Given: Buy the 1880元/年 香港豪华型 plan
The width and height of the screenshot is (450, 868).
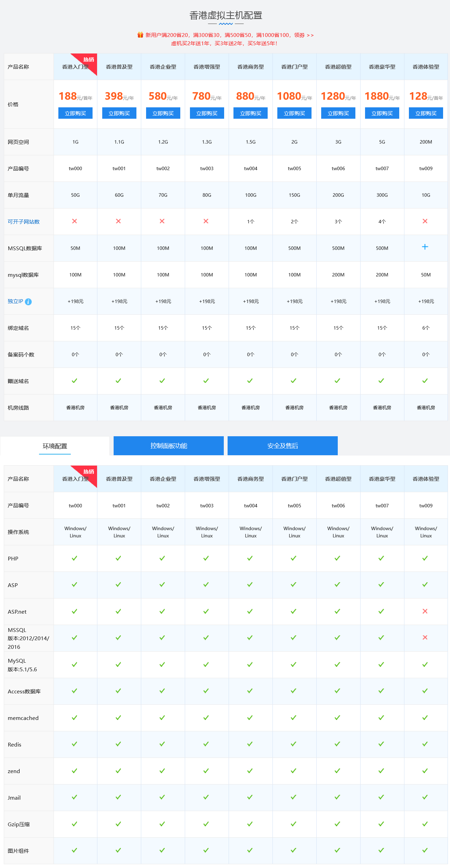Looking at the screenshot, I should tap(382, 113).
